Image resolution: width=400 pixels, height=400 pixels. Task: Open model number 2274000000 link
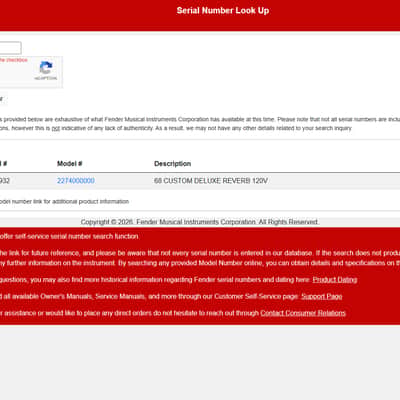click(76, 181)
